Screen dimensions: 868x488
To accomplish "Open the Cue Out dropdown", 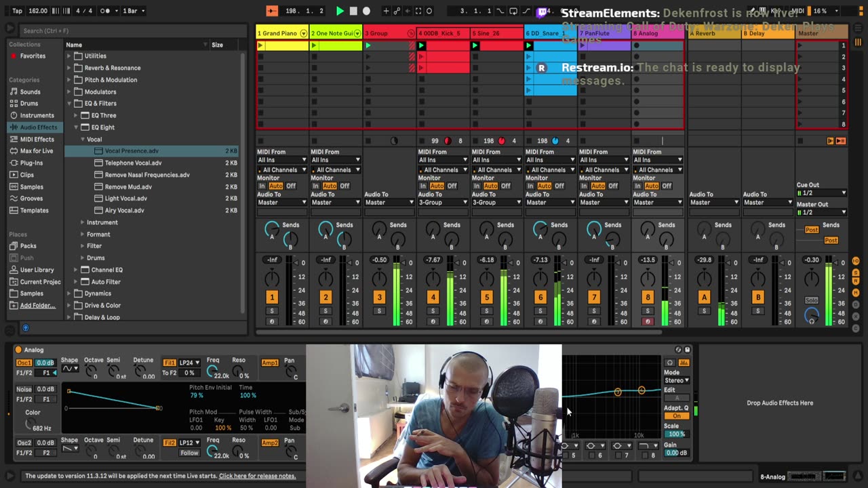I will 821,193.
